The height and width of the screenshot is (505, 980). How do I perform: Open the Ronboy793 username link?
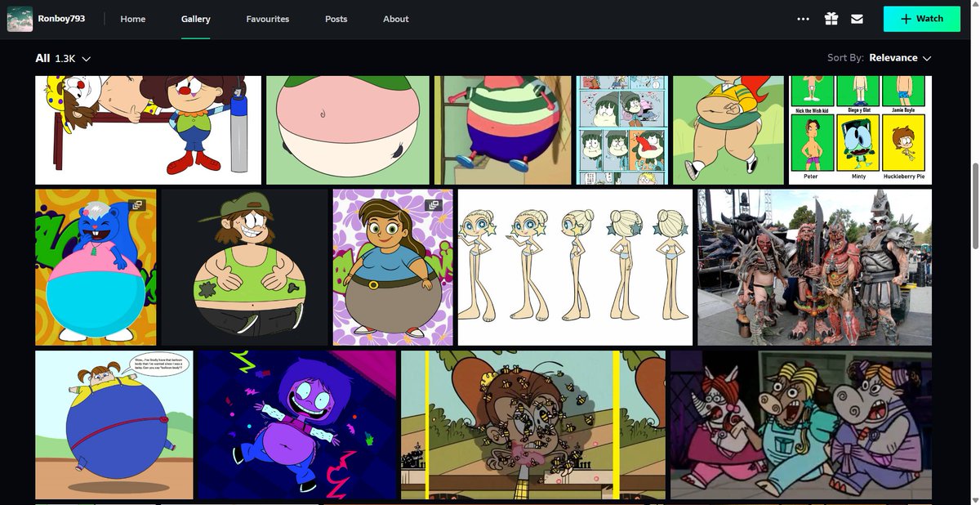click(60, 19)
